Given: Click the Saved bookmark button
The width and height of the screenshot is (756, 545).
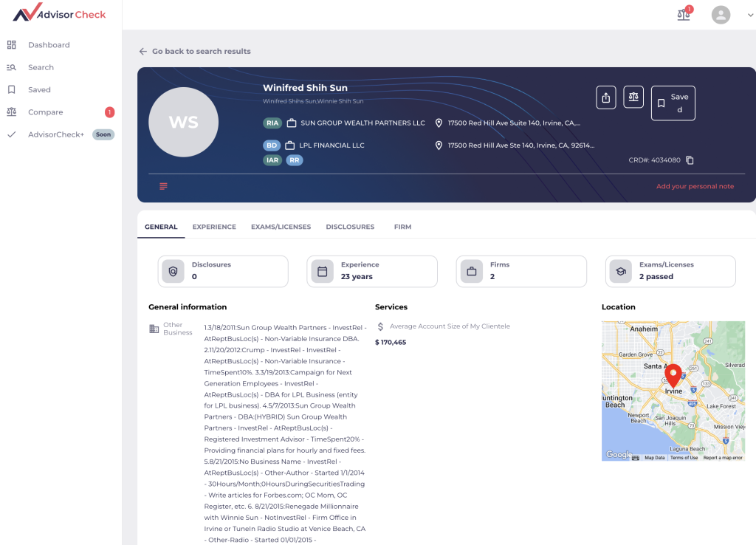Looking at the screenshot, I should 673,103.
